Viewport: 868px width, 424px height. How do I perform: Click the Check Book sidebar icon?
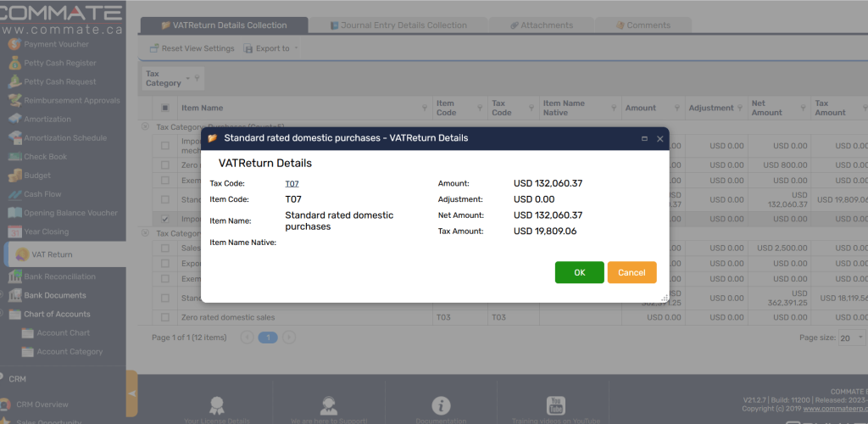pyautogui.click(x=14, y=157)
